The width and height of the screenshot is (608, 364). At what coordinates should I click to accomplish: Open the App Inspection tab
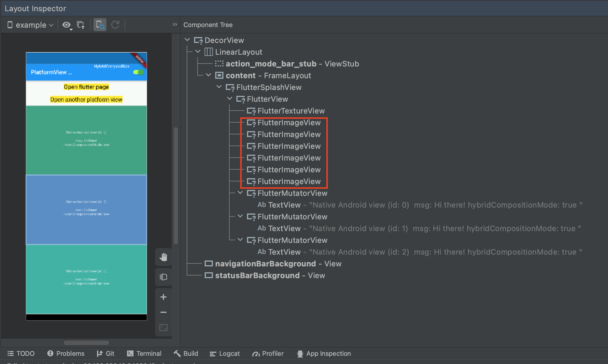point(323,353)
